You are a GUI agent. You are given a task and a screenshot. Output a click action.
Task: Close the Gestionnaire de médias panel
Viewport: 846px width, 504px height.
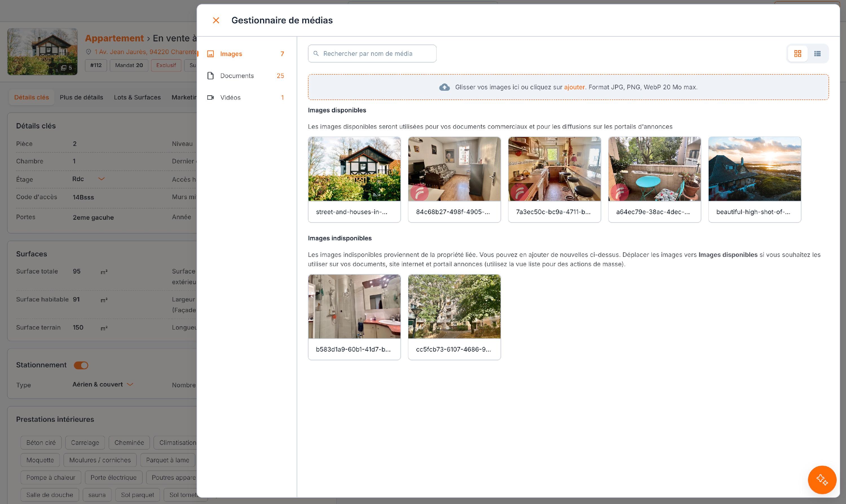pyautogui.click(x=216, y=20)
